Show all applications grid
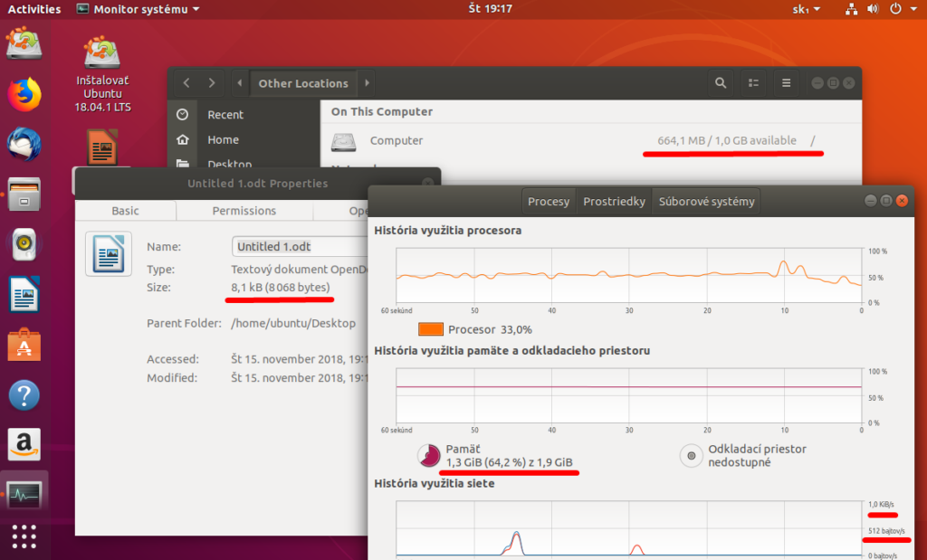This screenshot has height=560, width=927. 24,535
